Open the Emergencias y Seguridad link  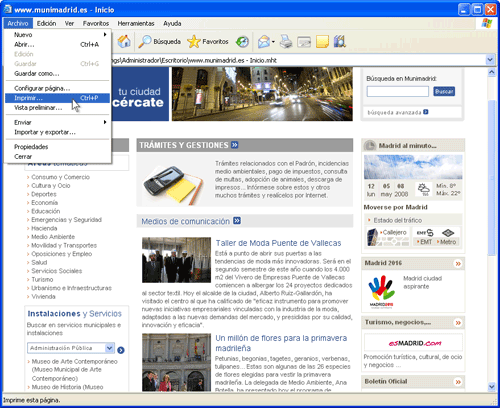[66, 220]
